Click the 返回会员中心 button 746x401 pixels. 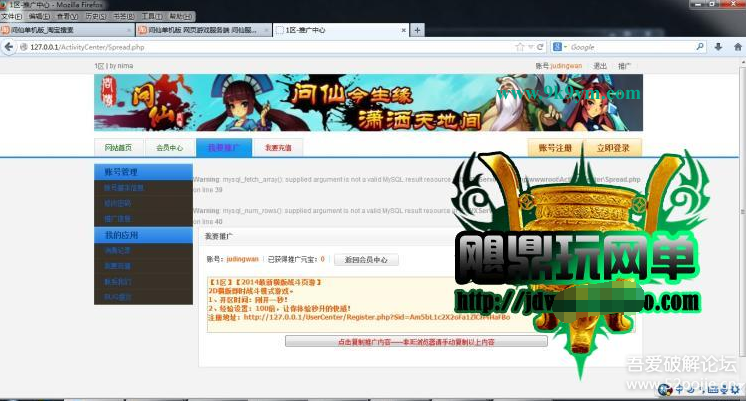[x=367, y=259]
